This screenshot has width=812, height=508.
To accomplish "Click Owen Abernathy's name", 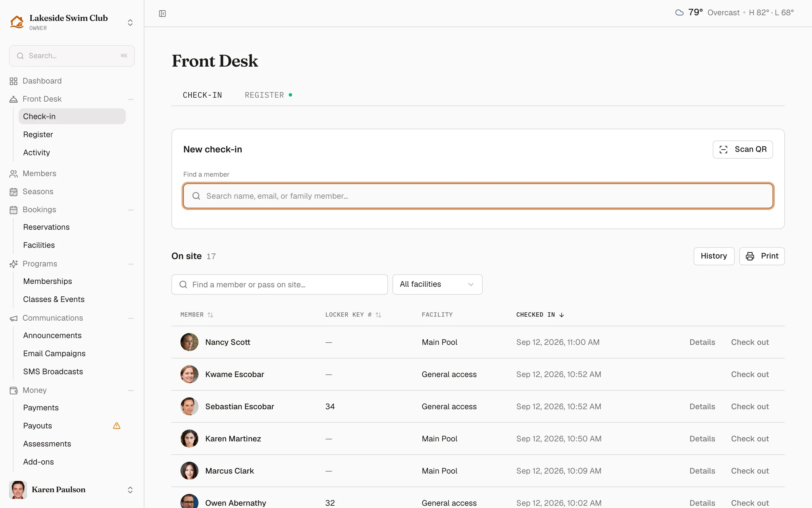I will click(x=235, y=503).
